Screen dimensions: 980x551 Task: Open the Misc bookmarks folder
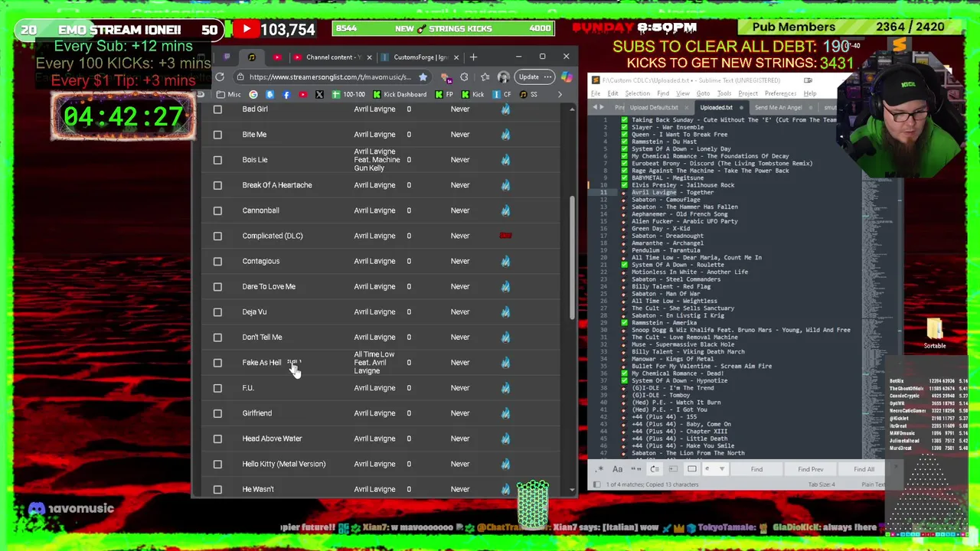click(x=229, y=94)
